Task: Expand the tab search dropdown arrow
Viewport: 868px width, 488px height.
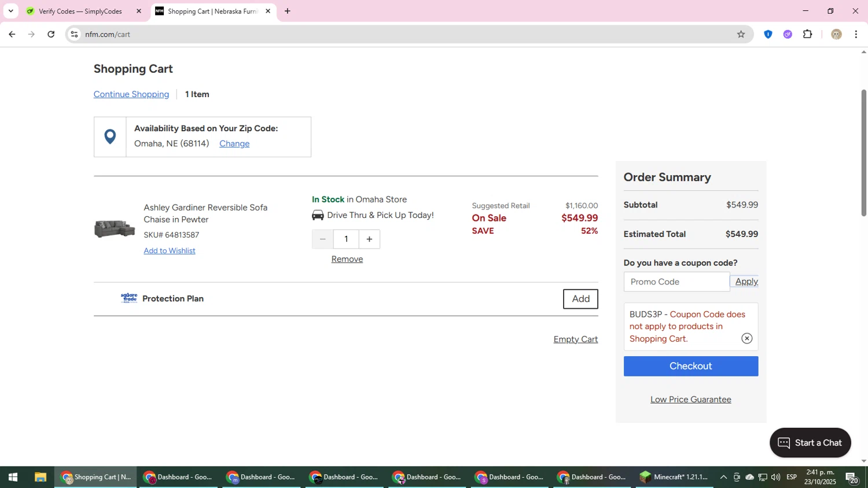Action: coord(10,11)
